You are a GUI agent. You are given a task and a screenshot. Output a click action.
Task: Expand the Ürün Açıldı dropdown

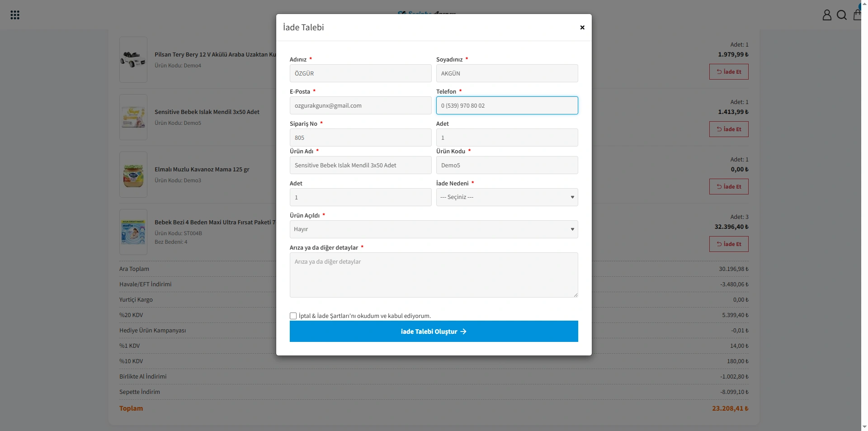(434, 229)
